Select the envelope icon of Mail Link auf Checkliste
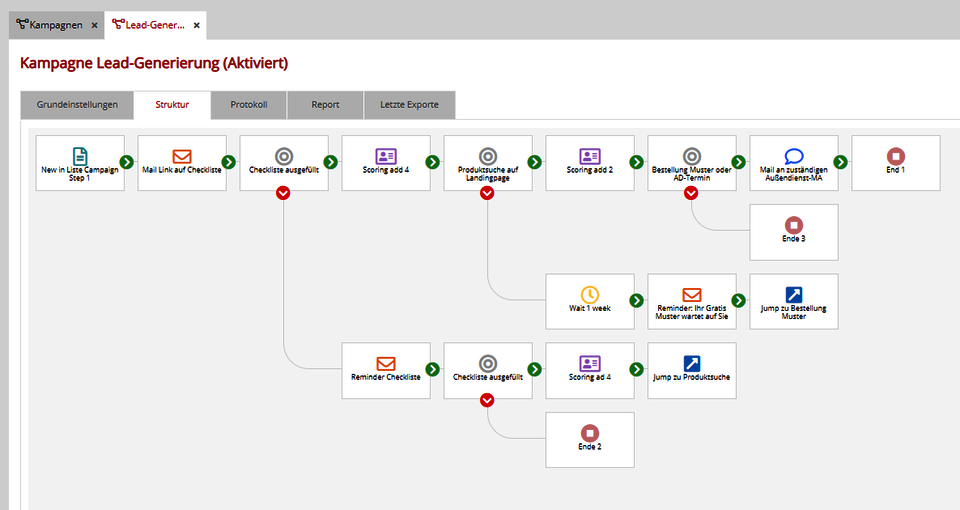Image resolution: width=960 pixels, height=510 pixels. 182,156
